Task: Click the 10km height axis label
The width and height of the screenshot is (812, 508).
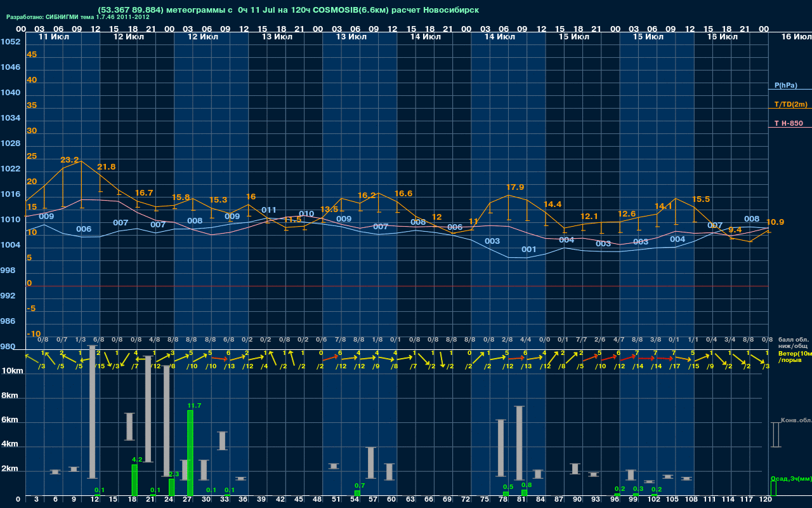Action: pos(11,370)
